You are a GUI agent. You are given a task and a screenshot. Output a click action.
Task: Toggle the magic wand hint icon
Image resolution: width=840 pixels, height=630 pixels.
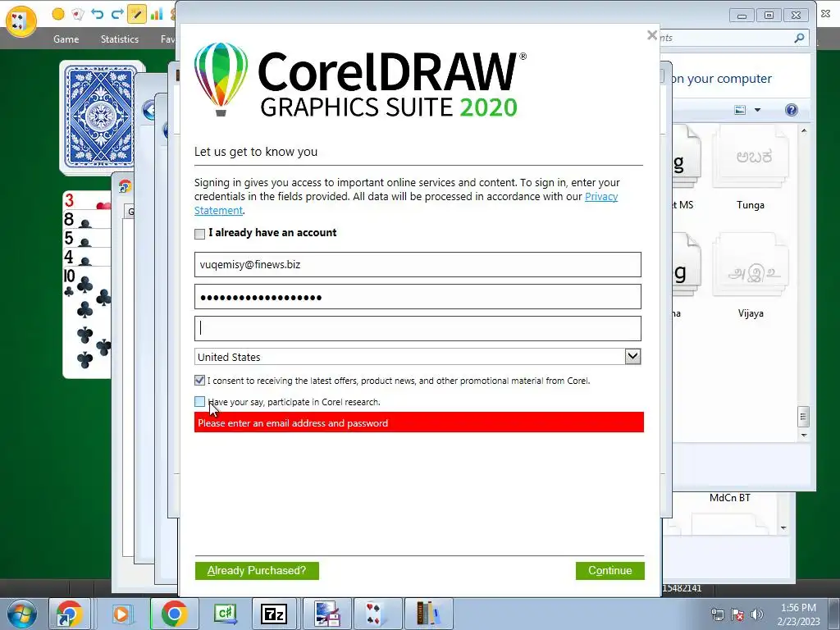point(137,14)
